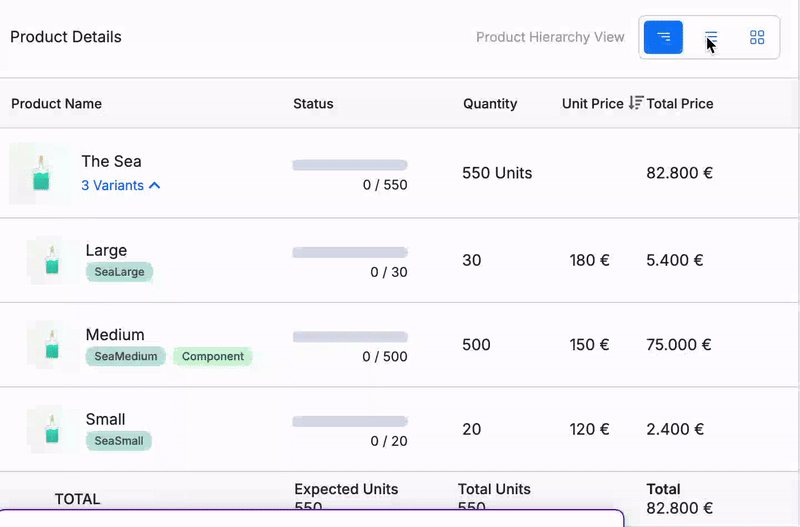Open The Sea product bottle thumbnail
Viewport: 800px width, 527px height.
tap(41, 173)
